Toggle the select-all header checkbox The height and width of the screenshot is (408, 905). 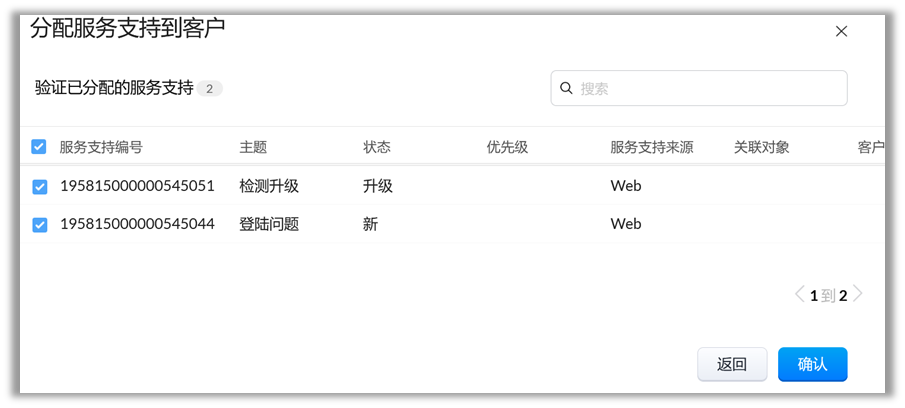tap(39, 147)
